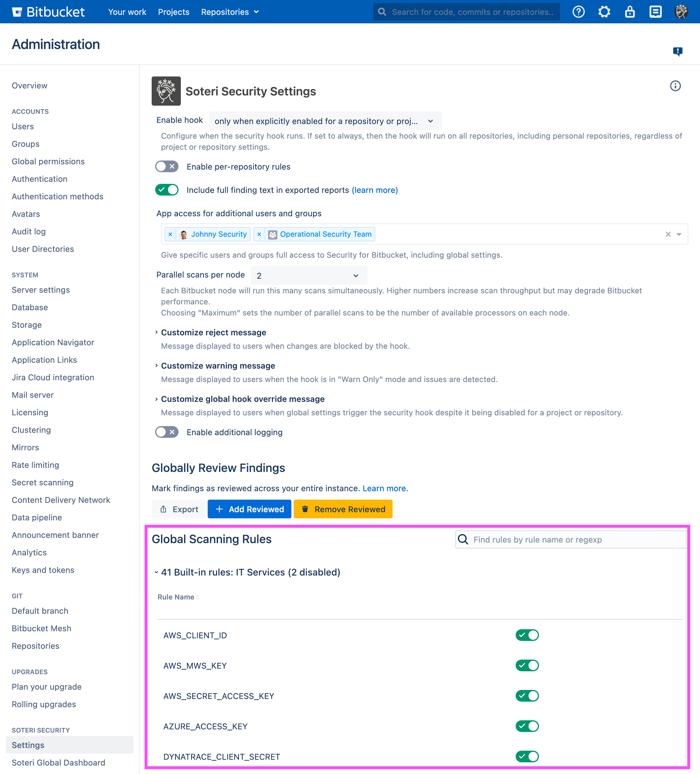This screenshot has height=774, width=700.
Task: Remove Johnny Security from app access
Action: (x=170, y=234)
